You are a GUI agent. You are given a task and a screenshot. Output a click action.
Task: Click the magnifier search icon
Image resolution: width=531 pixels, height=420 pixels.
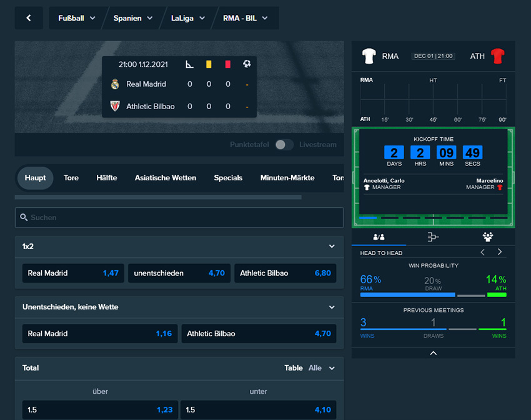pyautogui.click(x=23, y=217)
